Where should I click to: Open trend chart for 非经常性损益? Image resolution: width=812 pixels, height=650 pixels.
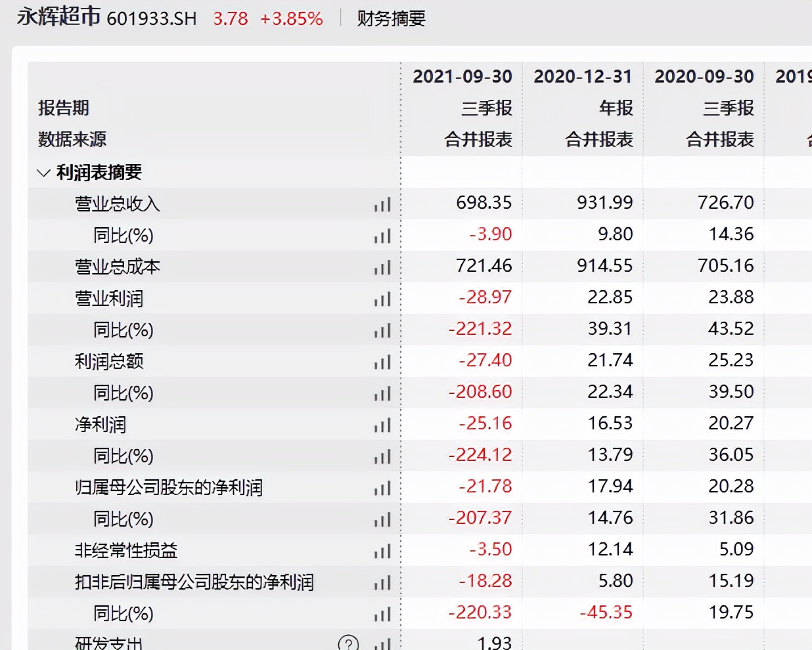tap(381, 551)
